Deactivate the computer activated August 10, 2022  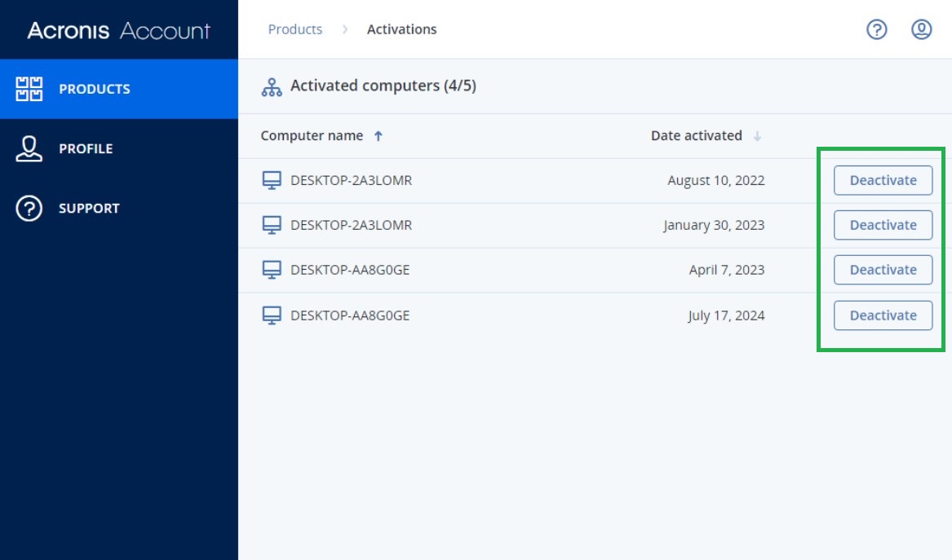882,180
